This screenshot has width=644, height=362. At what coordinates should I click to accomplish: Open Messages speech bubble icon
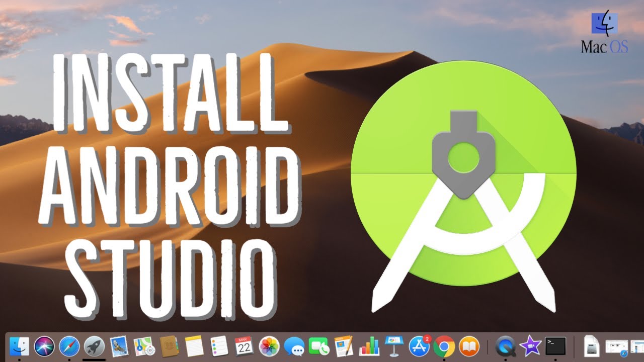[294, 346]
